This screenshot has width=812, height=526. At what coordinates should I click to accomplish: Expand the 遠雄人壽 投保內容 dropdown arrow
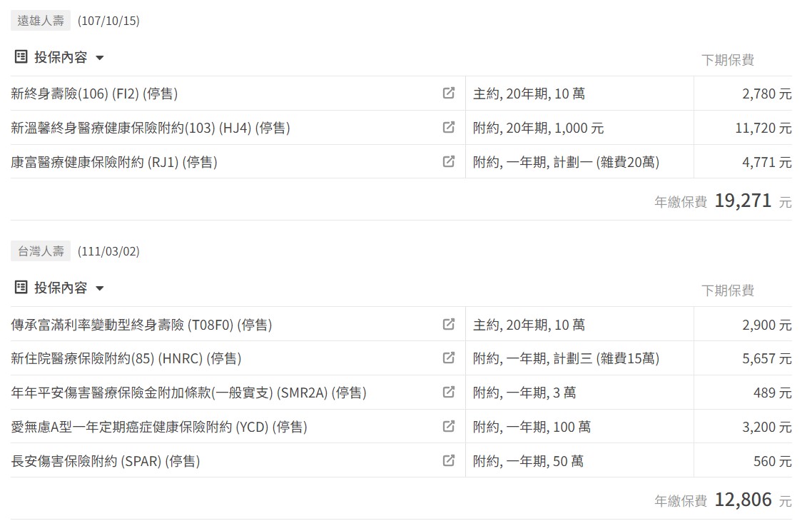100,58
